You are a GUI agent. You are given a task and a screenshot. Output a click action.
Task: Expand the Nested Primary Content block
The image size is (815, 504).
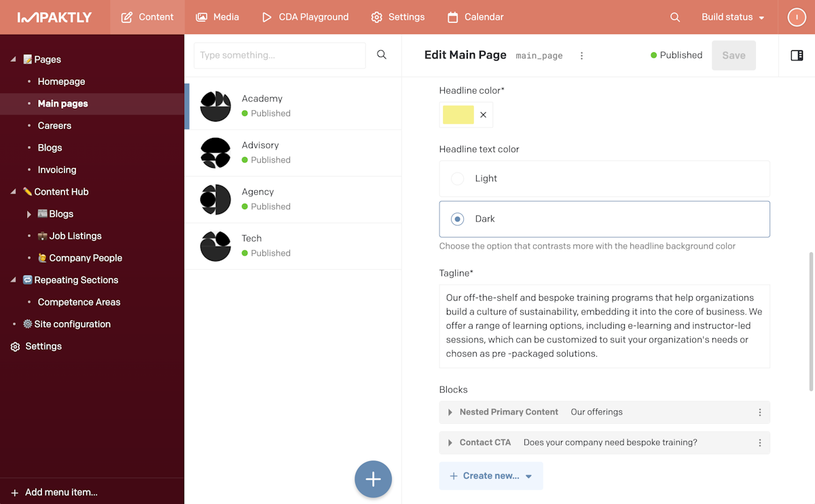450,412
